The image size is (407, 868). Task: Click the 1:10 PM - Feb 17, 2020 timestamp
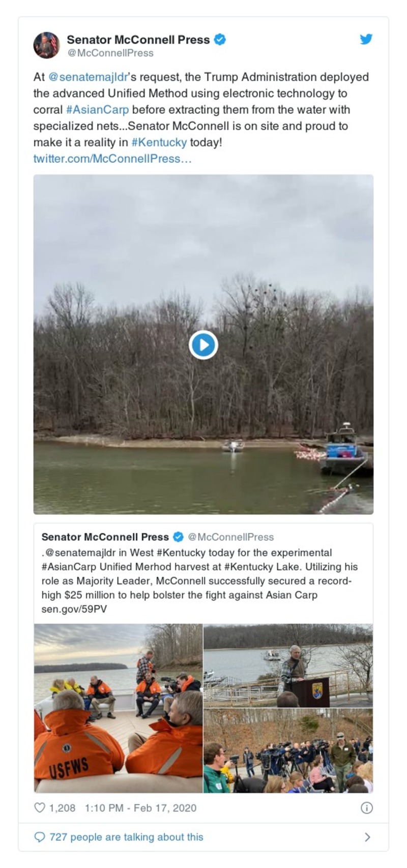140,808
